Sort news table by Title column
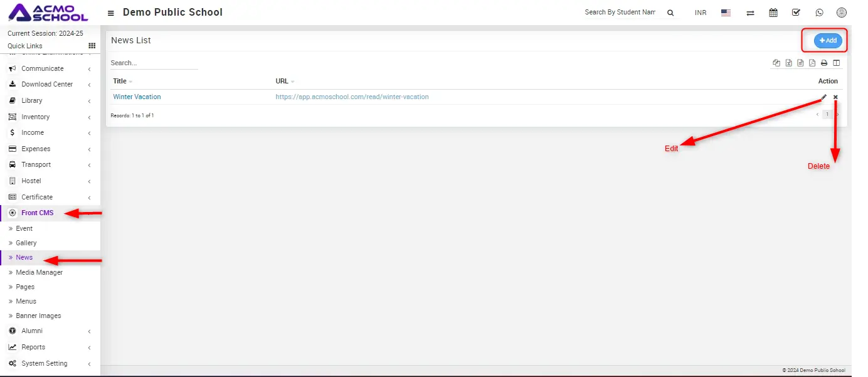The height and width of the screenshot is (377, 868). click(120, 81)
